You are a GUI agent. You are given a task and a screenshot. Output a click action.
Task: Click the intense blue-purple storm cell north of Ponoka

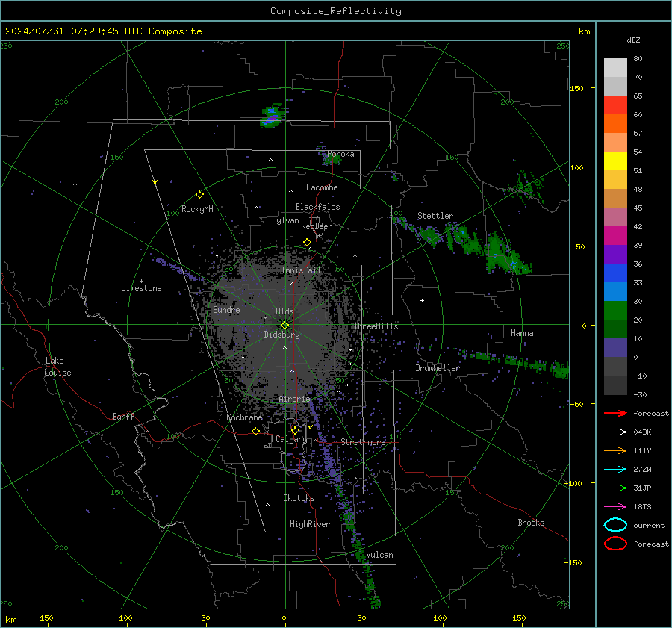click(271, 116)
